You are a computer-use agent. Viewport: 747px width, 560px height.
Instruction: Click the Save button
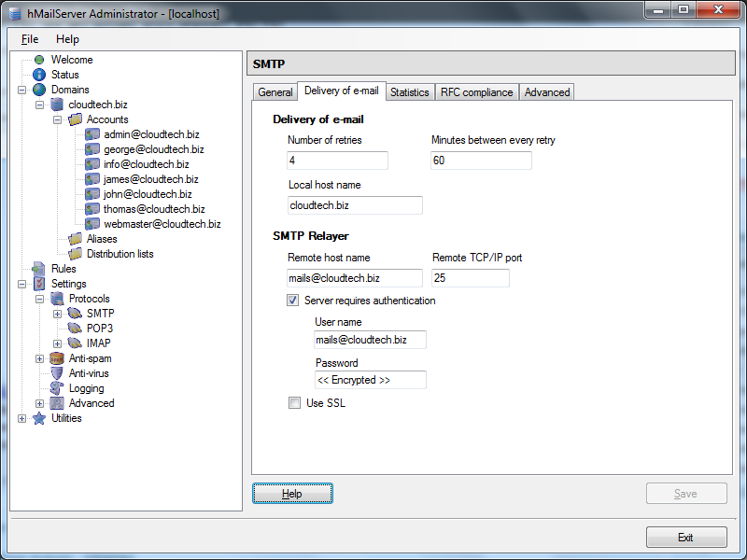(x=686, y=494)
